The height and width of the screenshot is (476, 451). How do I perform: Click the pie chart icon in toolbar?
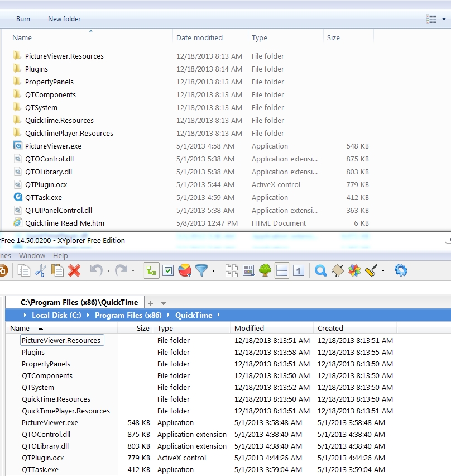coord(184,271)
